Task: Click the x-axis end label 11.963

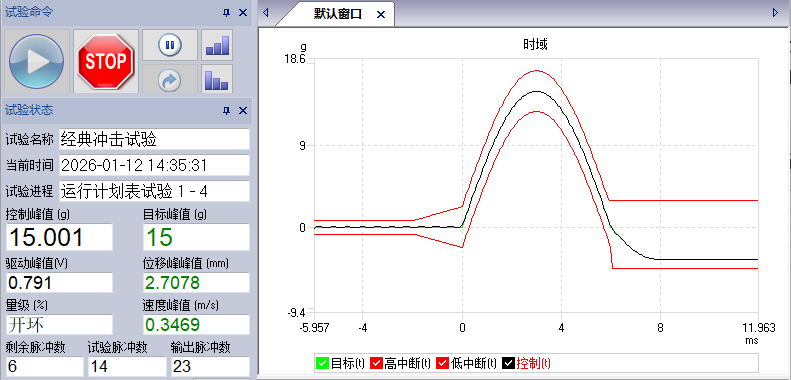Action: 759,328
